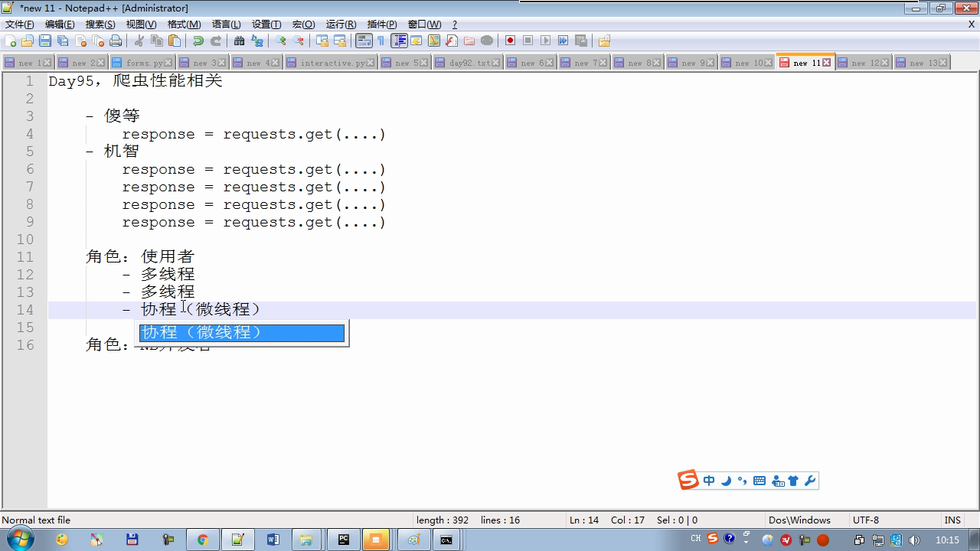Viewport: 980px width, 551px height.
Task: Close the new 11 tab
Action: (827, 63)
